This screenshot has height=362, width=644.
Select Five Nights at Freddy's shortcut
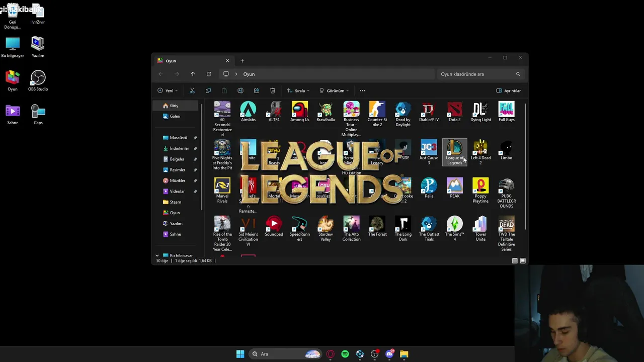(222, 155)
